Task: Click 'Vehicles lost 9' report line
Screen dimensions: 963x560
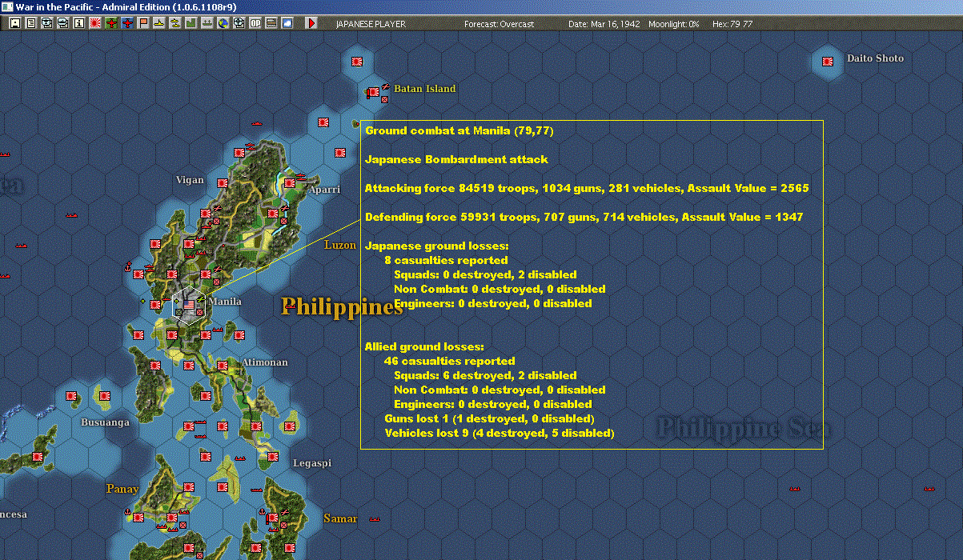Action: (x=500, y=433)
